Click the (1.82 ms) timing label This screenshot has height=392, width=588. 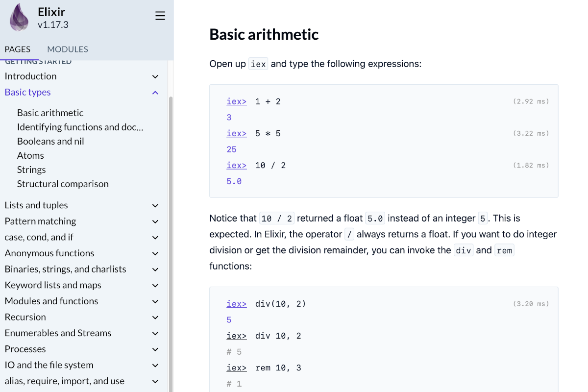pyautogui.click(x=531, y=165)
